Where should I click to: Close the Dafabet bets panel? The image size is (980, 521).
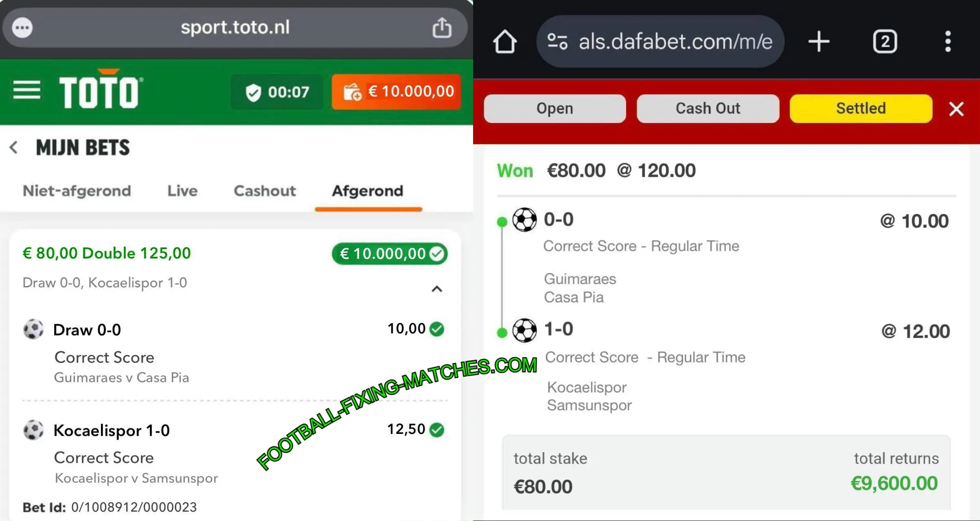point(956,109)
